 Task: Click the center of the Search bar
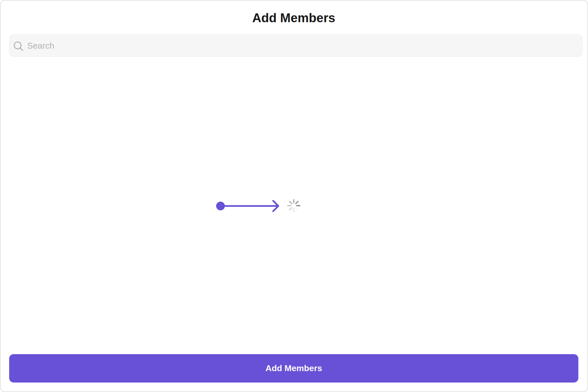click(x=296, y=46)
